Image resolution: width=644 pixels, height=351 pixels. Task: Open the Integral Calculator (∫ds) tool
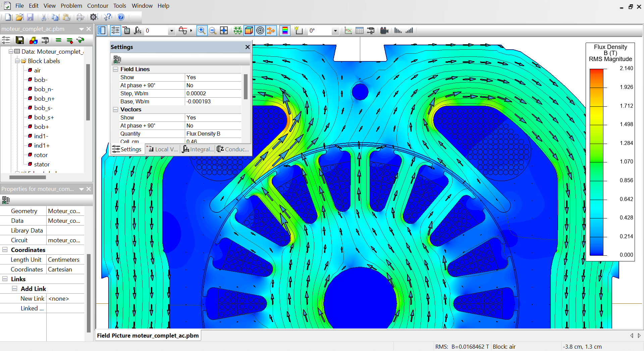pyautogui.click(x=138, y=31)
